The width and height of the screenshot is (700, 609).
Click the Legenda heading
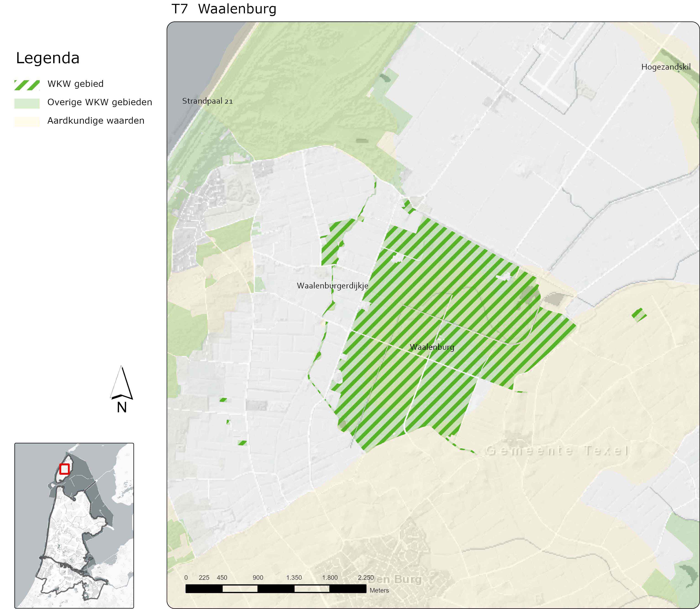47,58
